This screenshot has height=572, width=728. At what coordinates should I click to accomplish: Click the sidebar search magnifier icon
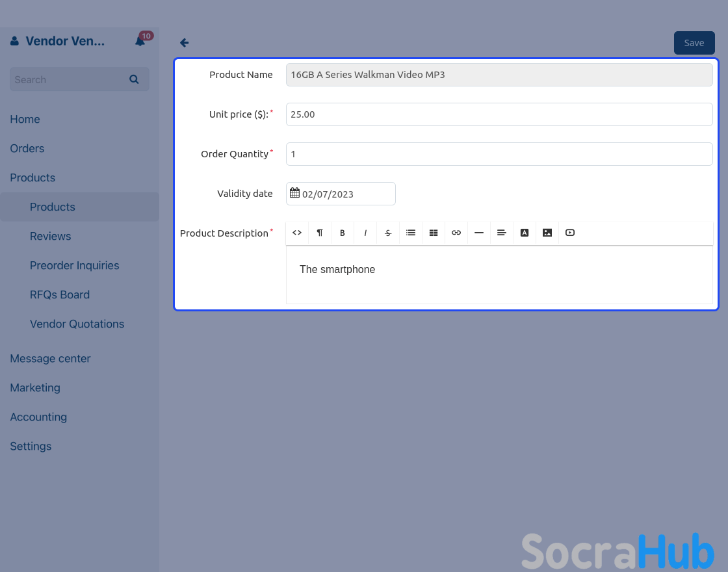pyautogui.click(x=134, y=79)
